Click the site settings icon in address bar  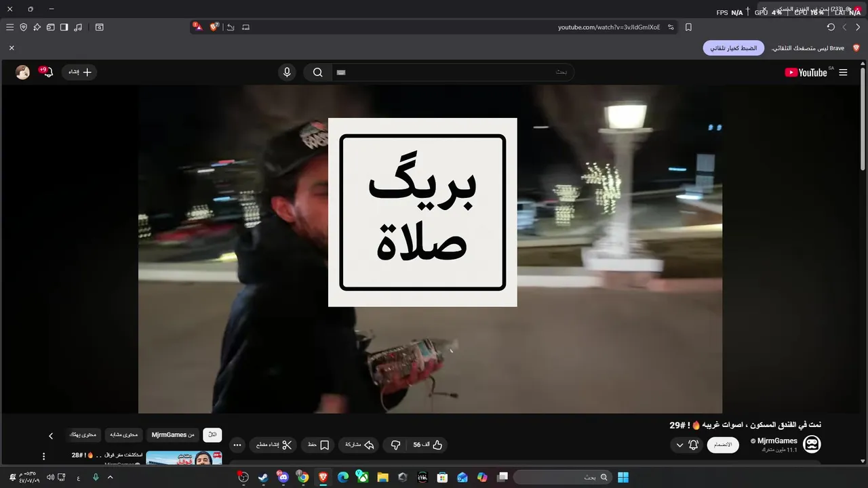671,27
